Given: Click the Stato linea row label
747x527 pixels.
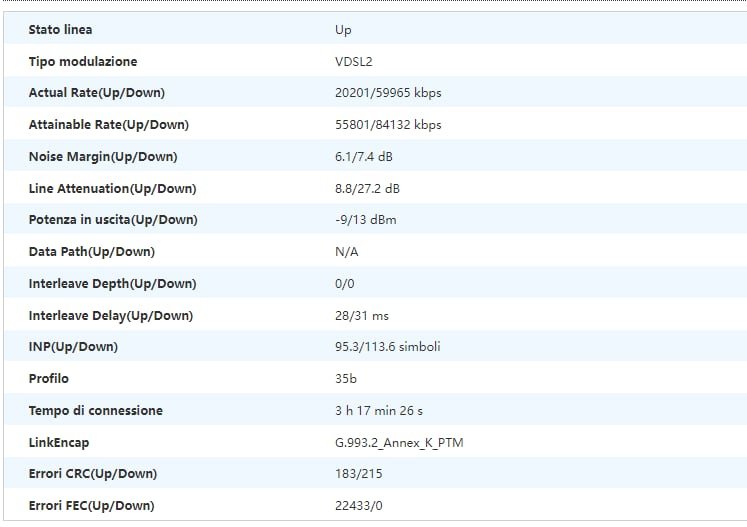Looking at the screenshot, I should tap(60, 30).
